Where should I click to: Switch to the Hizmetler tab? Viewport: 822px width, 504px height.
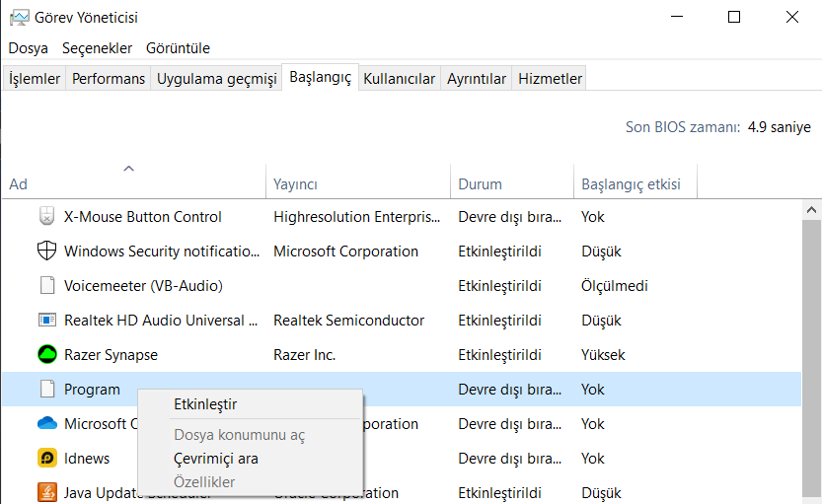[550, 79]
